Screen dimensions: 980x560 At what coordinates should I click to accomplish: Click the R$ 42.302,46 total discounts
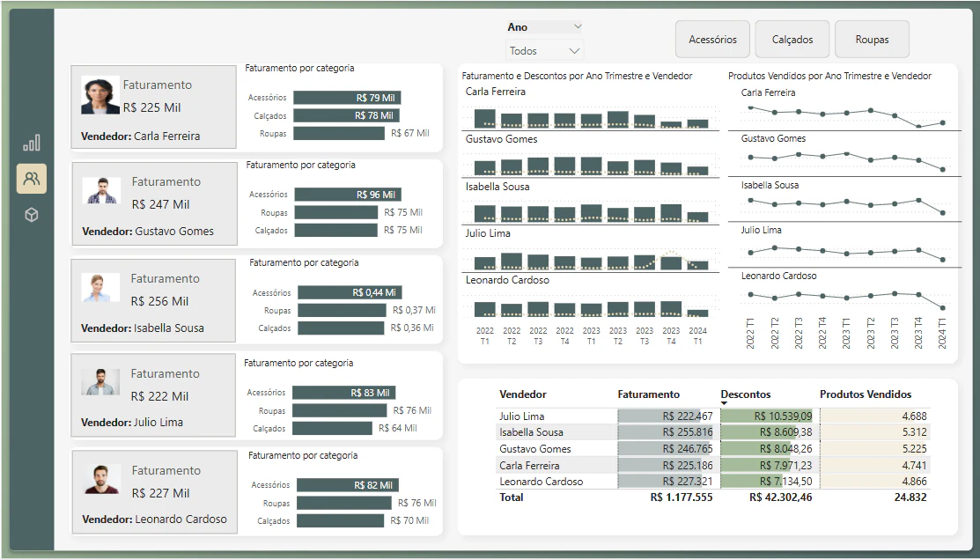[781, 497]
